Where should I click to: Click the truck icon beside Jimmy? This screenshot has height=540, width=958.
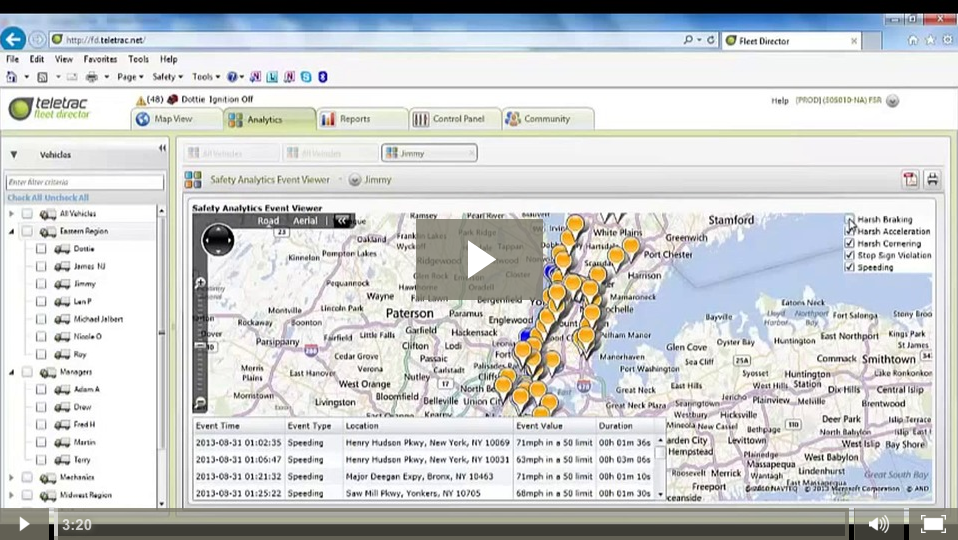tap(62, 284)
